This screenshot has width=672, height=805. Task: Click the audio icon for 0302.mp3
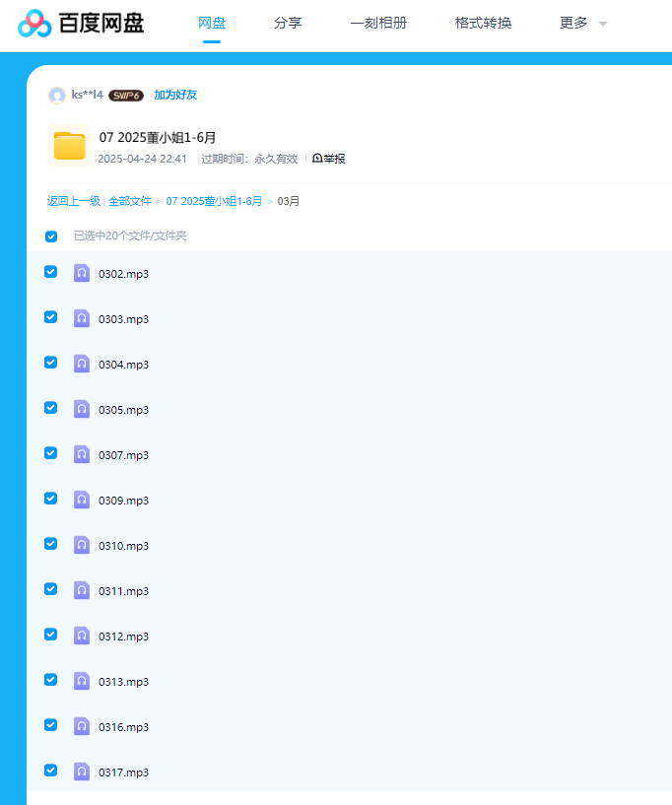pyautogui.click(x=82, y=273)
